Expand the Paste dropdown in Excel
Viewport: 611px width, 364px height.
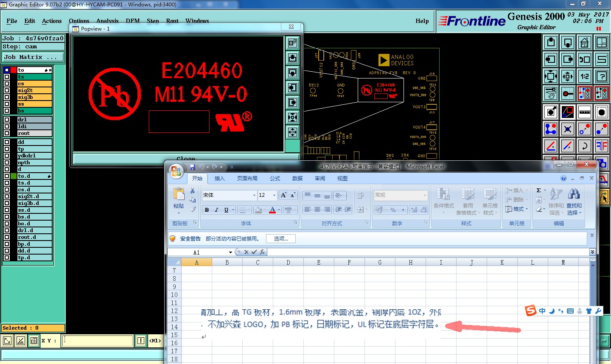click(179, 212)
